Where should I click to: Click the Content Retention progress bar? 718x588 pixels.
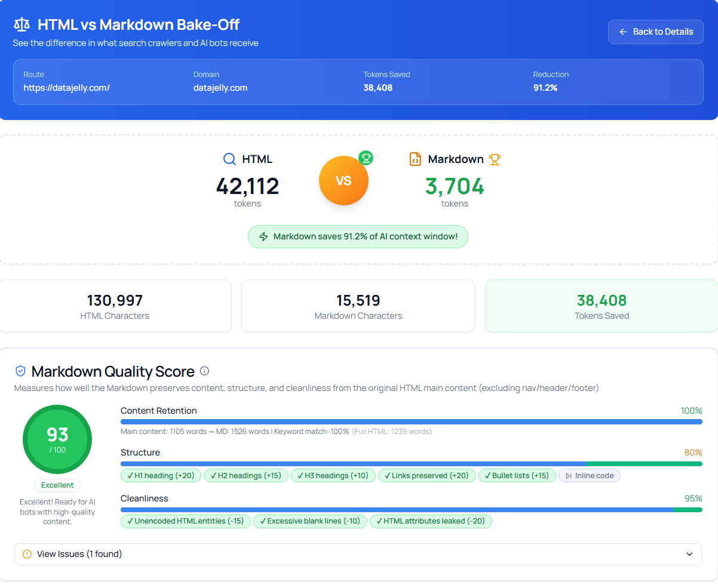pos(412,421)
